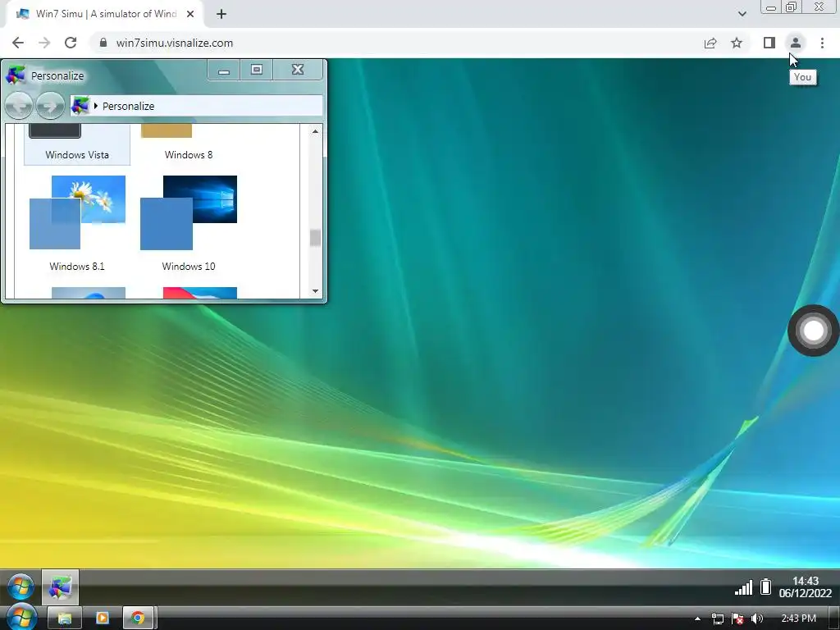
Task: Select the Windows 8.1 theme thumbnail
Action: [77, 212]
